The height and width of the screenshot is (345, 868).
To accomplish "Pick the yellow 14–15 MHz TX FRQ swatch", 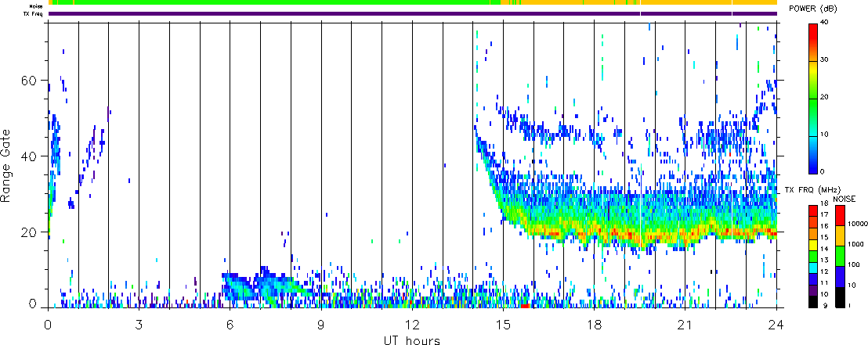I will tap(812, 244).
